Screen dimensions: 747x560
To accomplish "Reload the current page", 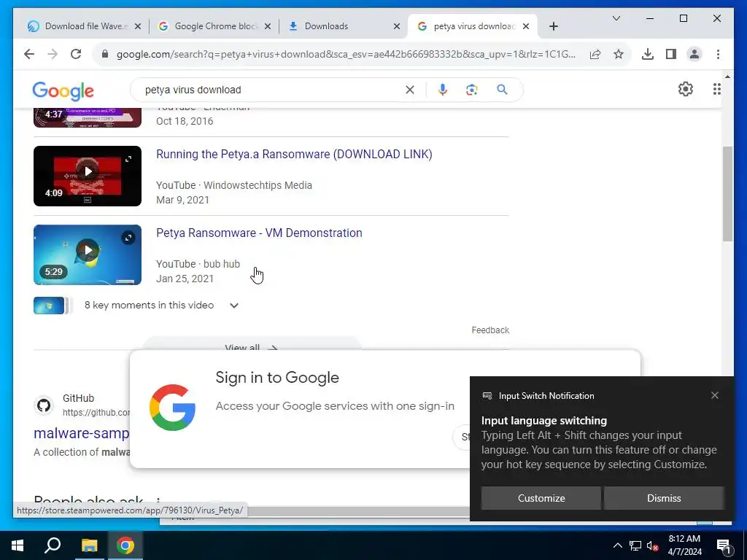I will pos(76,54).
